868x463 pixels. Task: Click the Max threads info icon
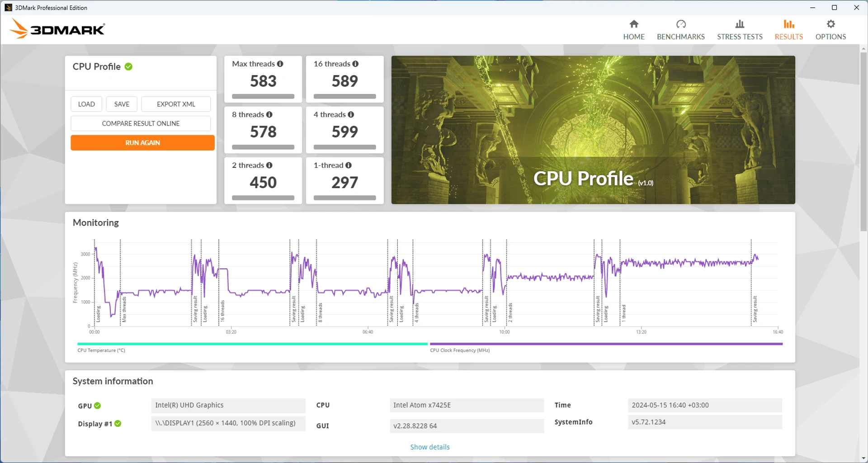pos(280,64)
